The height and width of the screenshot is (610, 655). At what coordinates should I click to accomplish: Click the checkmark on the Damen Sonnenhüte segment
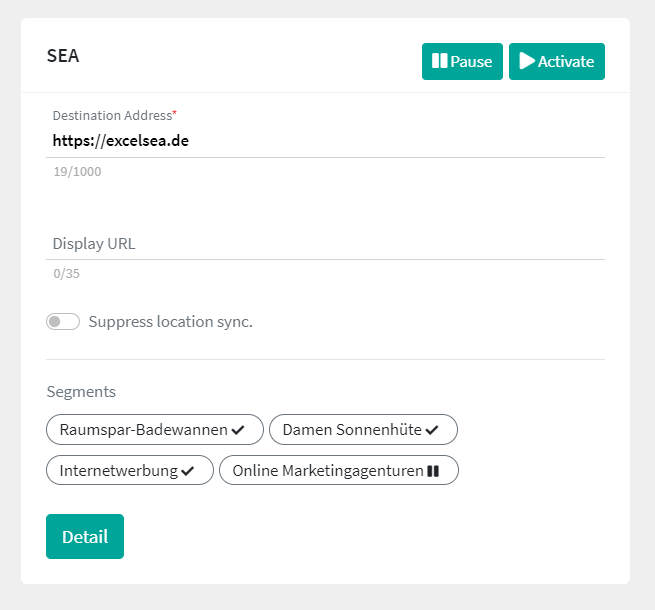tap(432, 430)
